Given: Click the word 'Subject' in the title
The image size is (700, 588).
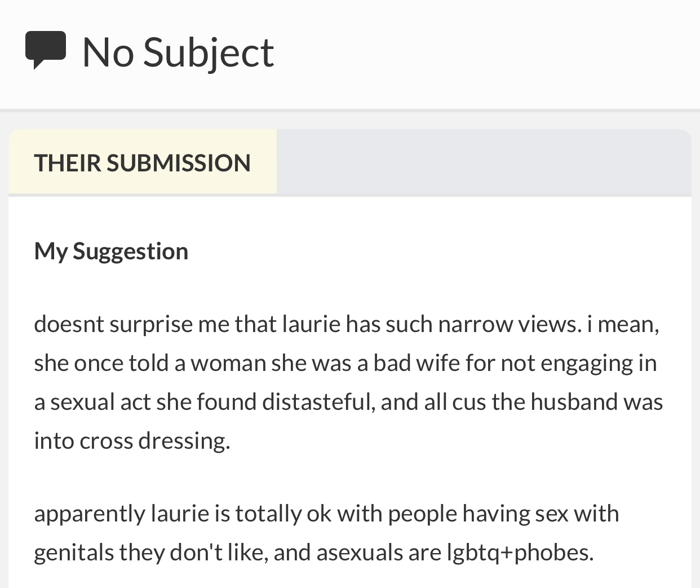Looking at the screenshot, I should click(209, 53).
